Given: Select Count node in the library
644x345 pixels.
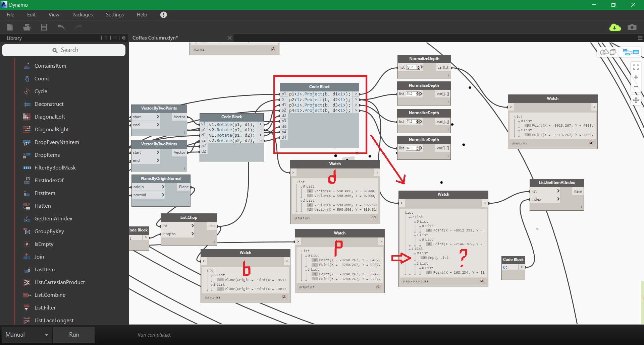Looking at the screenshot, I should 42,79.
